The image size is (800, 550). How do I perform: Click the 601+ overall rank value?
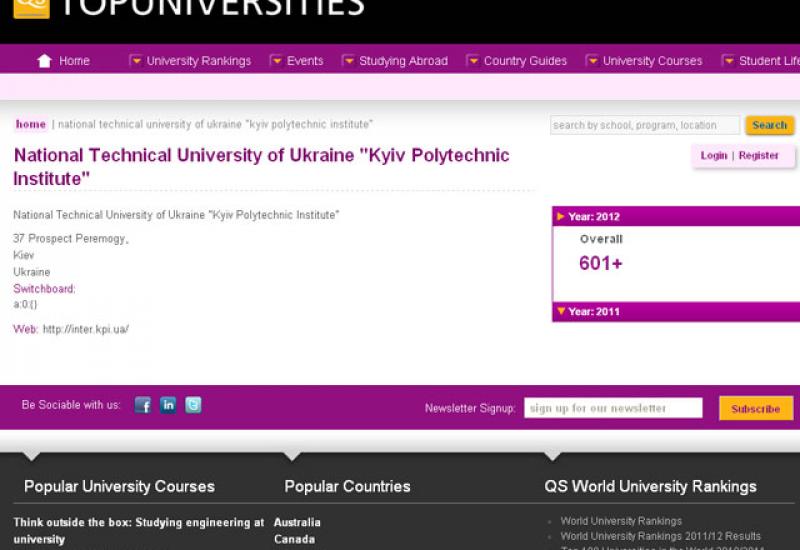(x=601, y=263)
